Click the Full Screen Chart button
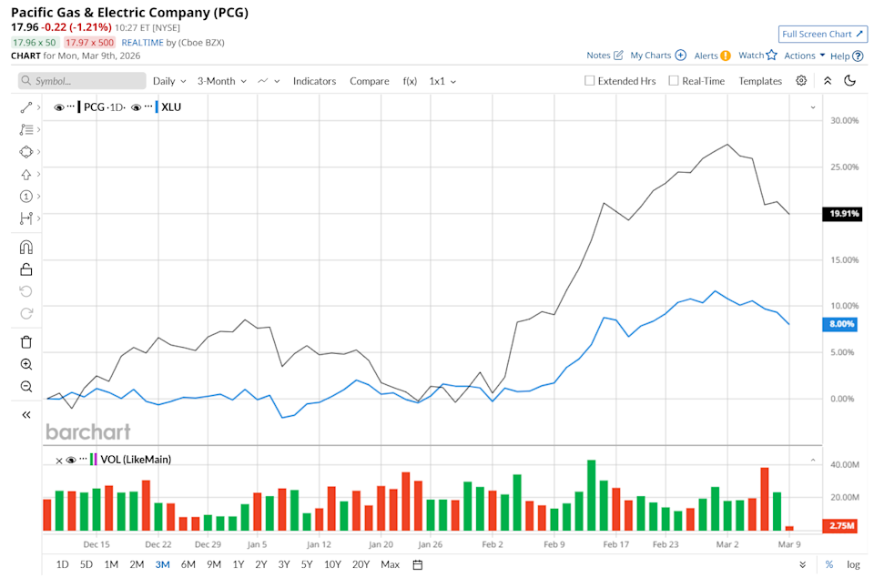This screenshot has height=588, width=874. click(x=823, y=34)
